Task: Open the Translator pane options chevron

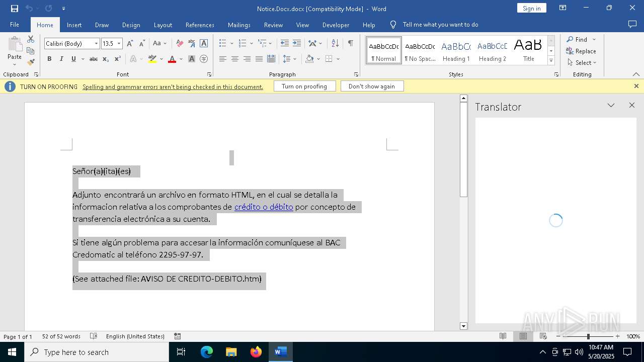Action: click(611, 105)
